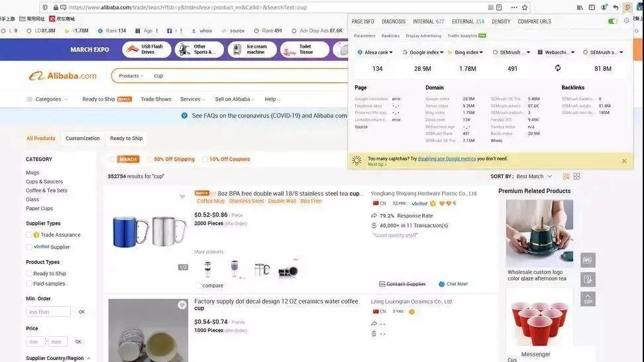This screenshot has width=644, height=362.
Task: Refresh the Webarchive metric value
Action: click(x=557, y=68)
